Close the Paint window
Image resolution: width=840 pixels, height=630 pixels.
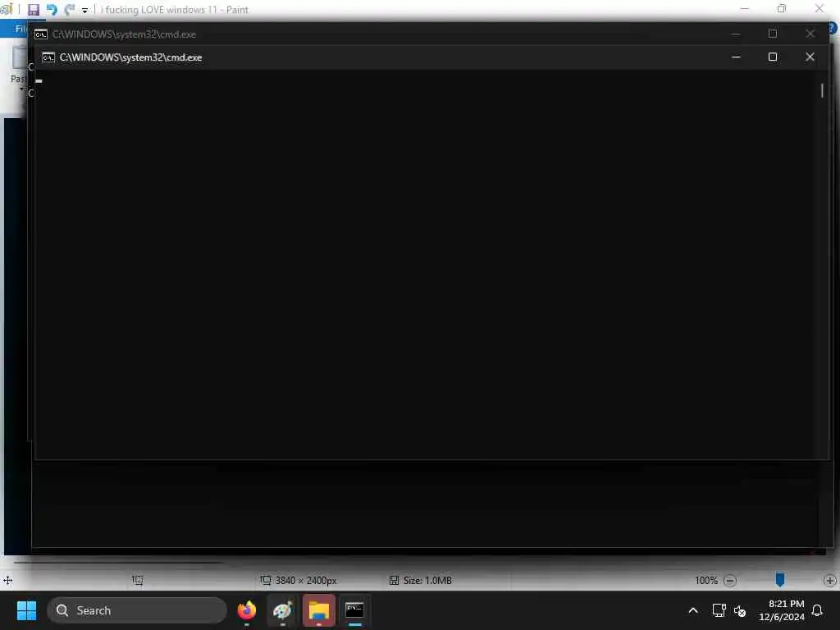[819, 8]
